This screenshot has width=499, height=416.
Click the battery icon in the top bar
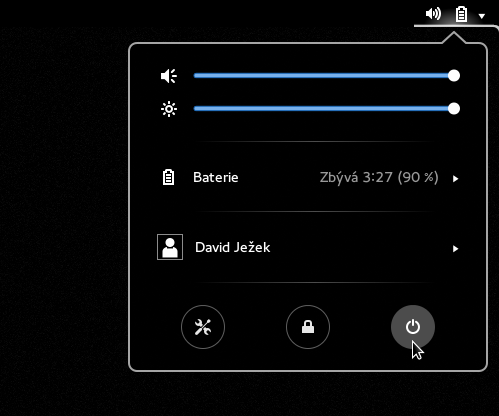(x=461, y=14)
